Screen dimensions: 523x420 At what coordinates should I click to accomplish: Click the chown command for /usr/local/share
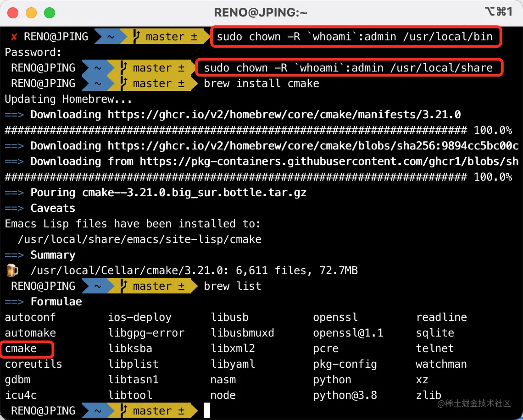pyautogui.click(x=348, y=68)
